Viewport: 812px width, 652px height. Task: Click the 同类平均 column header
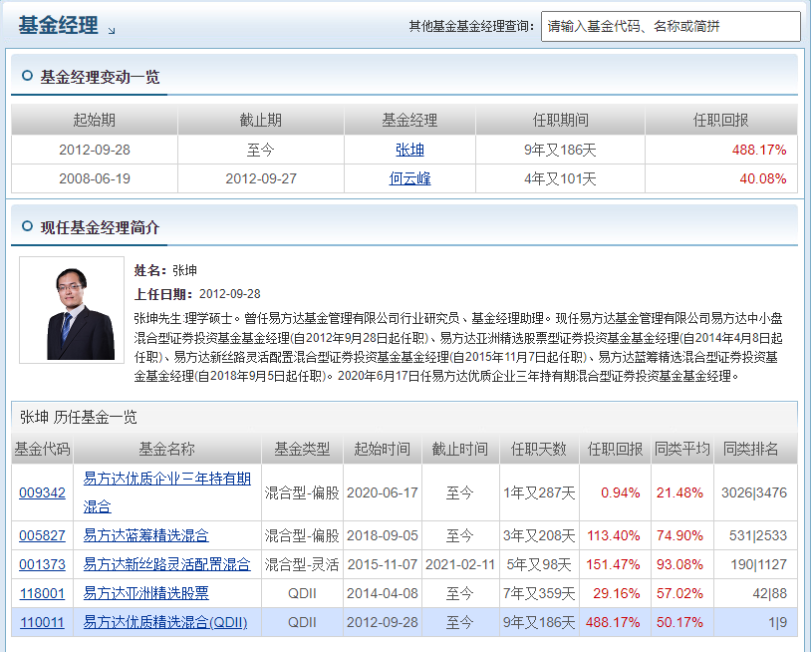pyautogui.click(x=682, y=449)
